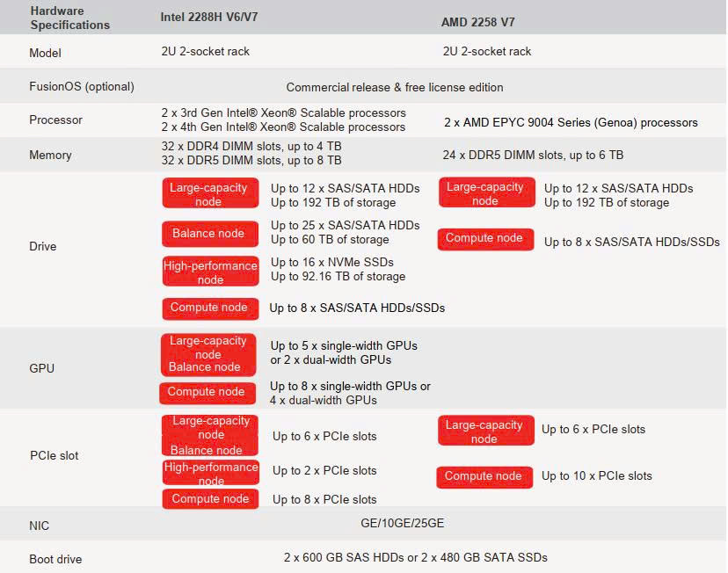This screenshot has height=573, width=728.
Task: Click Intel PCIe 'Compute node' red badge
Action: point(210,499)
